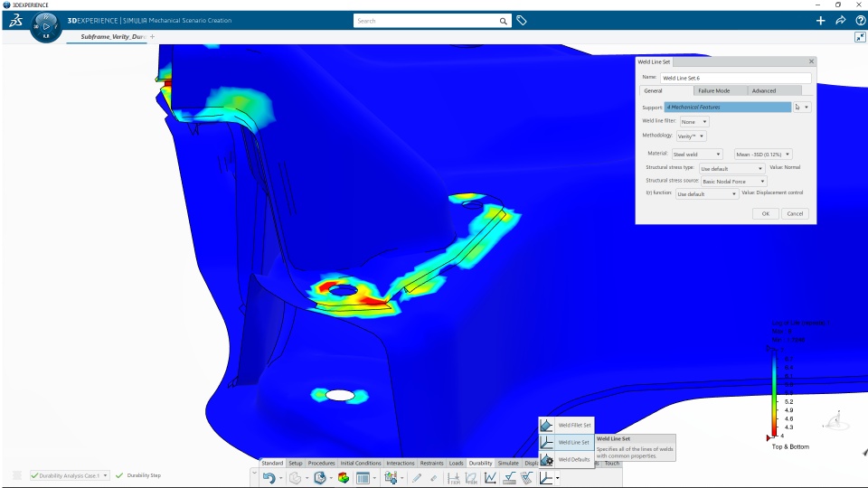The image size is (868, 488).
Task: Click the FEM import icon
Action: pos(453,478)
